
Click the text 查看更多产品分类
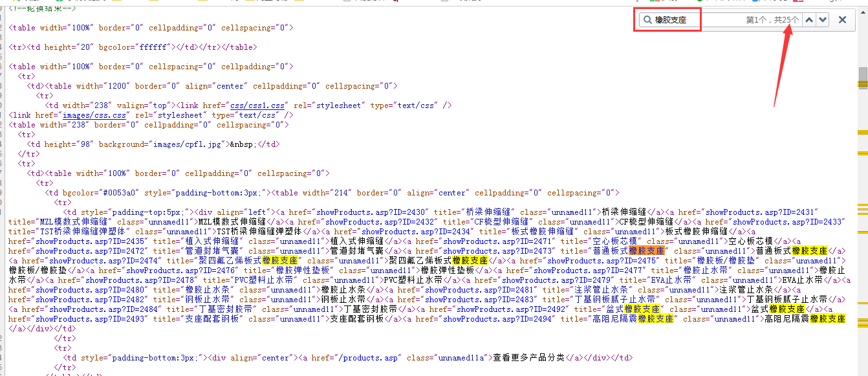click(x=529, y=358)
